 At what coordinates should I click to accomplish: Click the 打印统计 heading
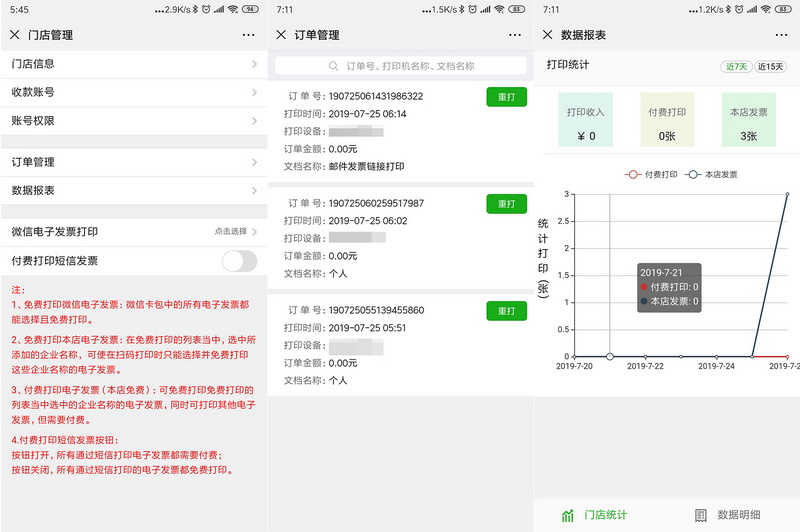[x=568, y=65]
